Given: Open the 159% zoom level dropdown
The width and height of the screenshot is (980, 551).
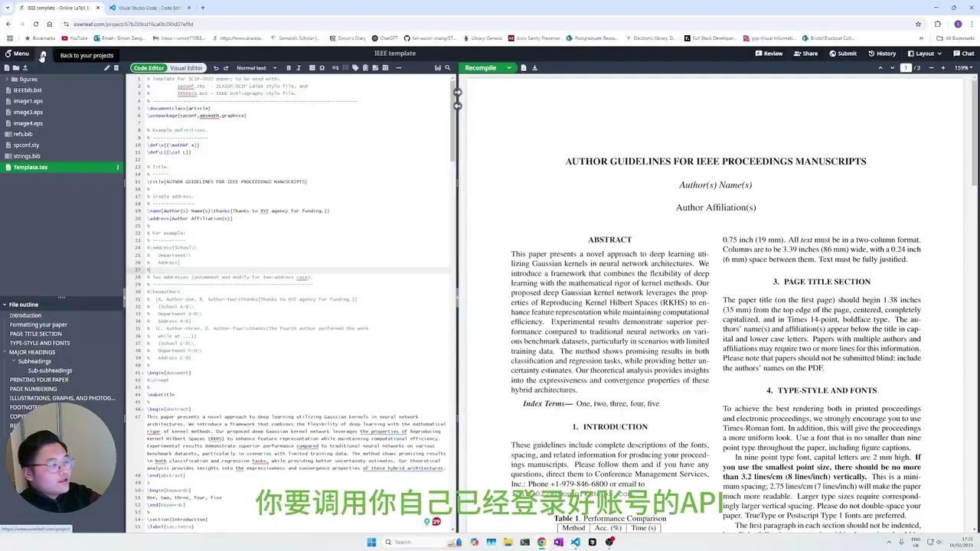Looking at the screenshot, I should point(964,68).
